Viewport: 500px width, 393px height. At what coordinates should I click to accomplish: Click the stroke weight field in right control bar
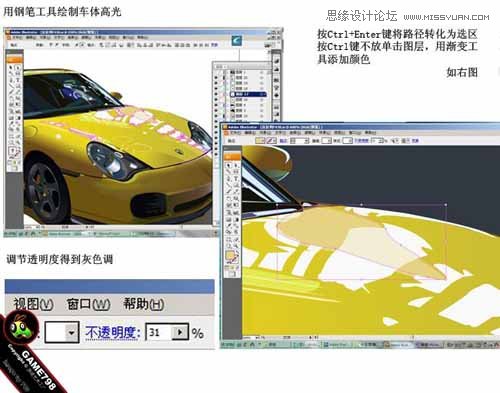(x=299, y=141)
